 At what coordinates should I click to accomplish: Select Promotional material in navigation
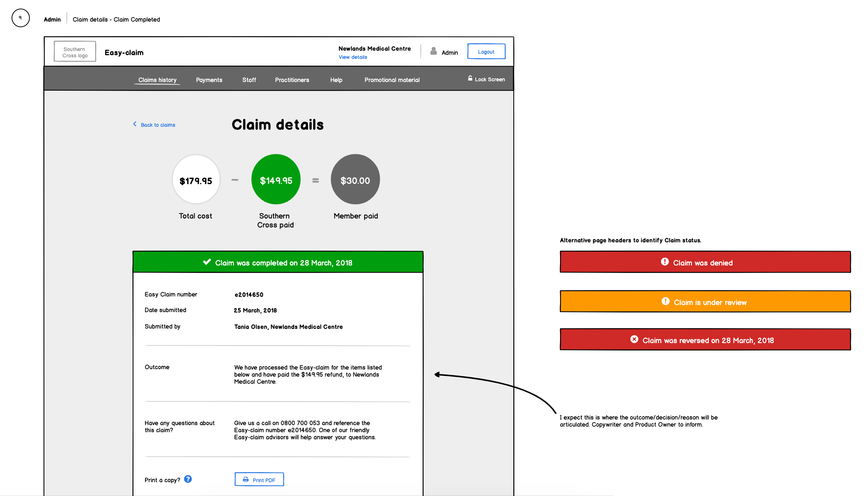392,80
